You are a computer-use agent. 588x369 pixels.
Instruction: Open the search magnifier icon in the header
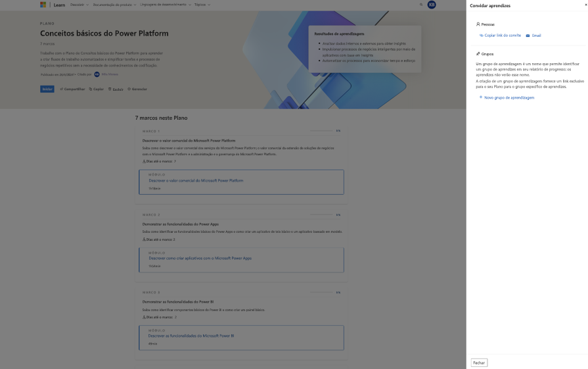420,5
